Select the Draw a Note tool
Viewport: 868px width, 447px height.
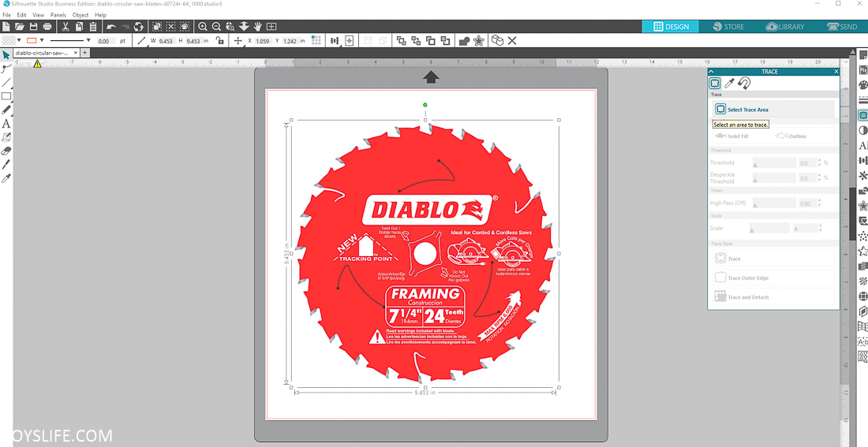point(6,137)
